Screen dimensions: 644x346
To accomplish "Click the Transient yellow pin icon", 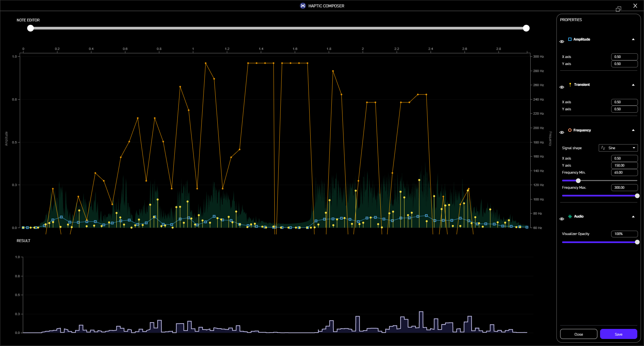I will click(x=570, y=84).
